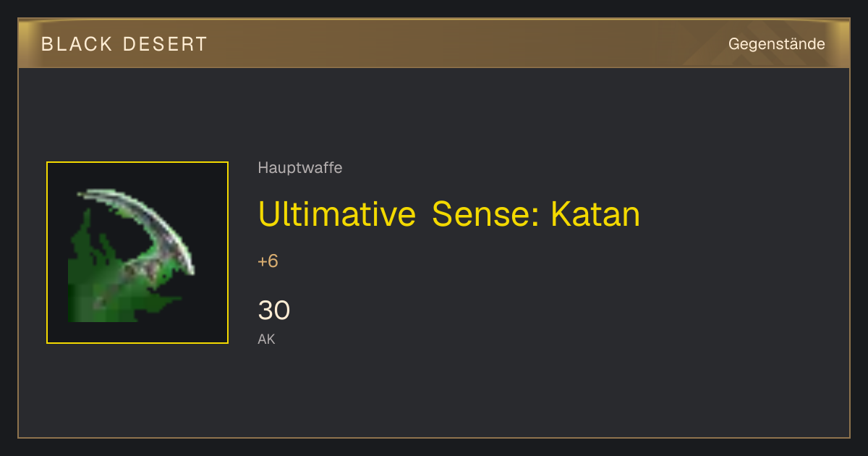Click the word Katan in the item name
Screen dimensions: 868x456
click(596, 214)
